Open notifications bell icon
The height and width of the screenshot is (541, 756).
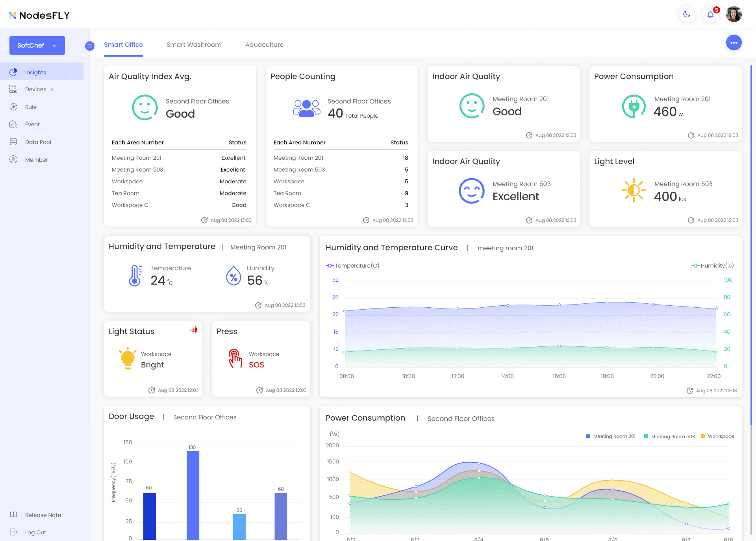(x=710, y=15)
